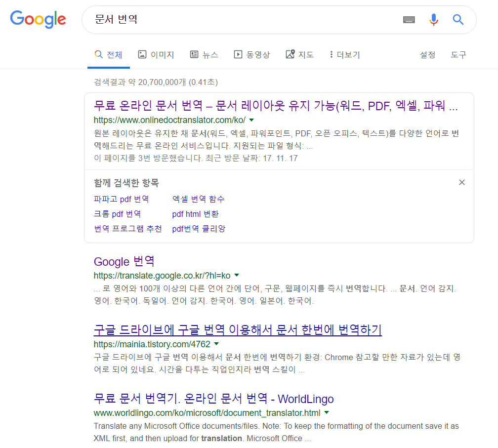Open the Google 번역 result

pos(124,262)
